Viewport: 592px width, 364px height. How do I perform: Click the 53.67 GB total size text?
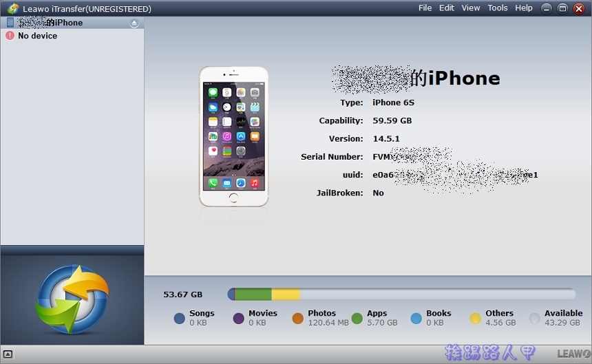point(182,295)
